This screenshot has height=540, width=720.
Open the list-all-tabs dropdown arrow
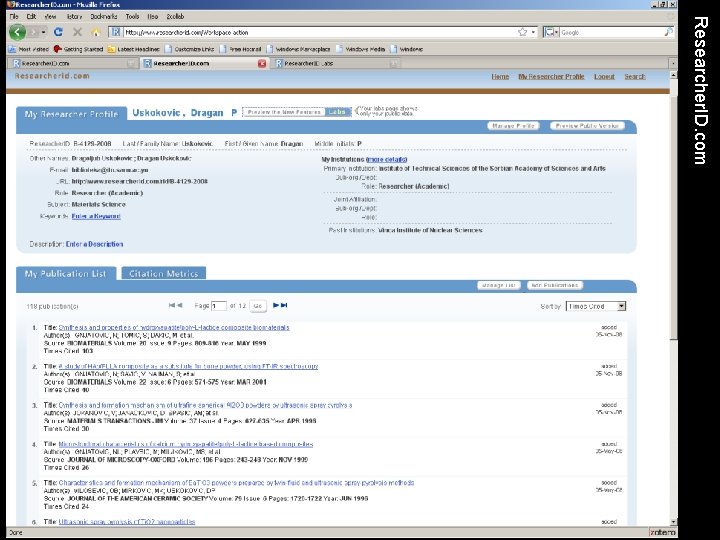673,63
